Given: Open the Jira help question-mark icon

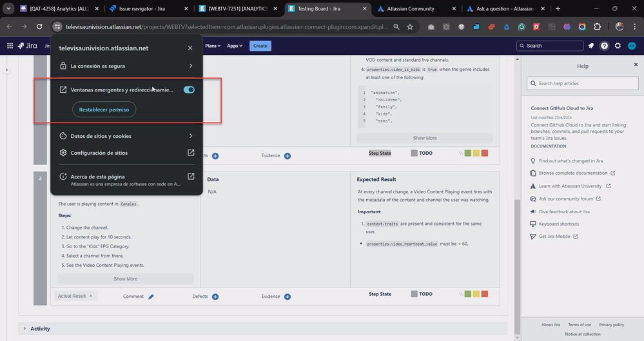Looking at the screenshot, I should click(x=604, y=46).
